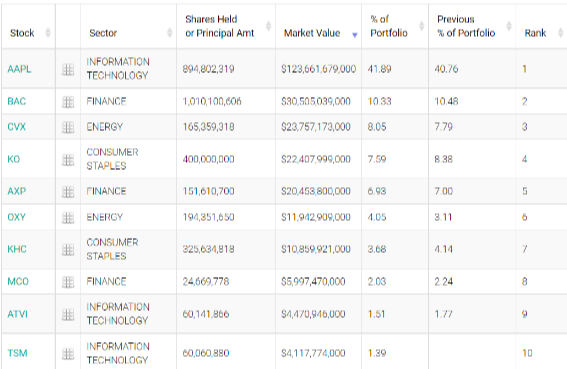
Task: Open the TSM ticker link
Action: 17,353
